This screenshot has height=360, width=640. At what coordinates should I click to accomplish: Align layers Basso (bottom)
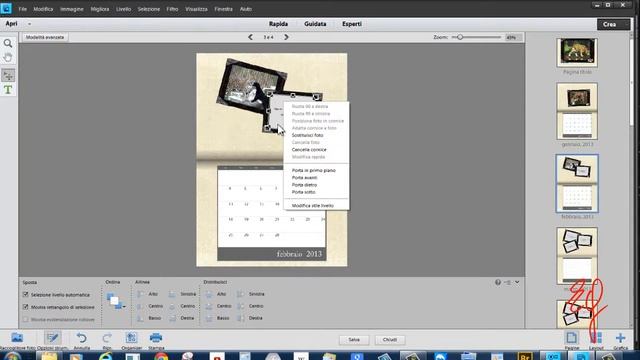(x=149, y=318)
